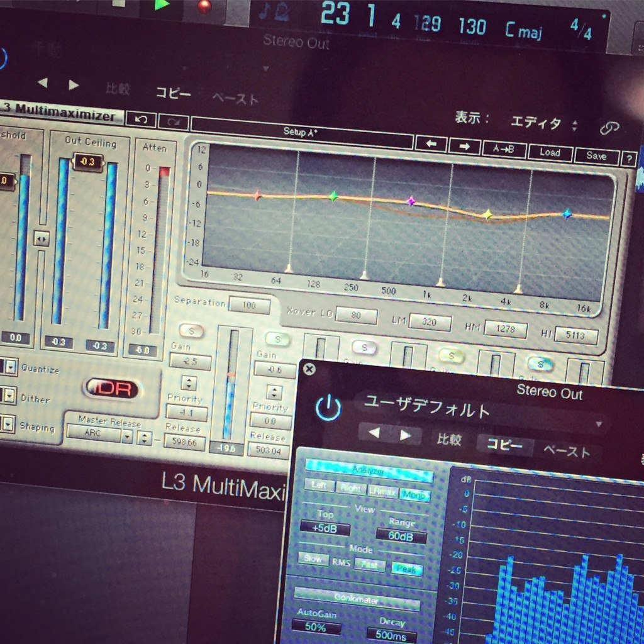Solo the second band with S button
Viewport: 644px width, 644px height.
pos(277,339)
